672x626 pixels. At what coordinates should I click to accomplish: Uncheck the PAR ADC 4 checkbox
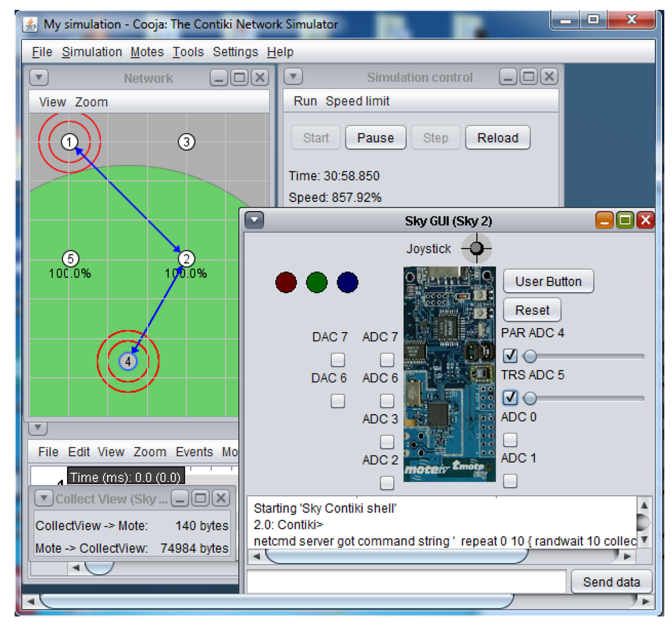[510, 356]
